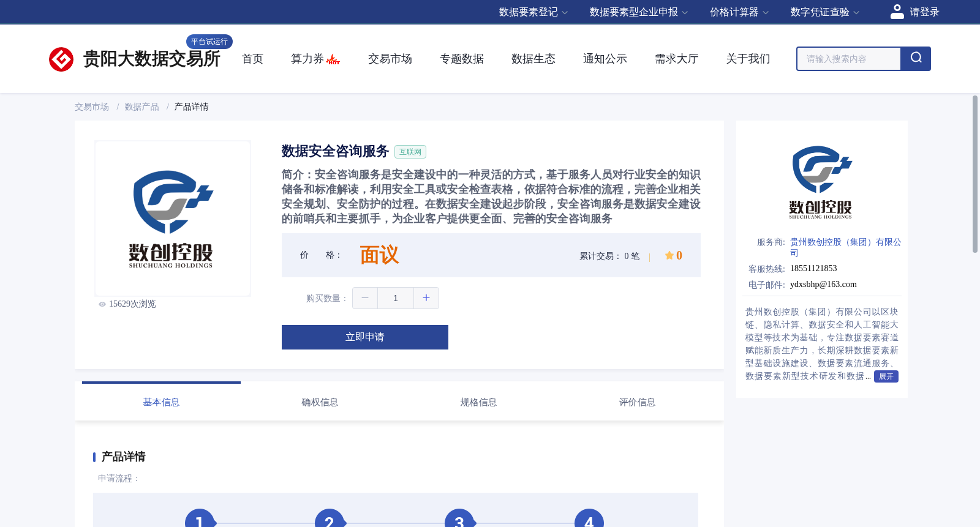This screenshot has height=527, width=980.
Task: Switch to 评价信息 tab
Action: pyautogui.click(x=637, y=402)
